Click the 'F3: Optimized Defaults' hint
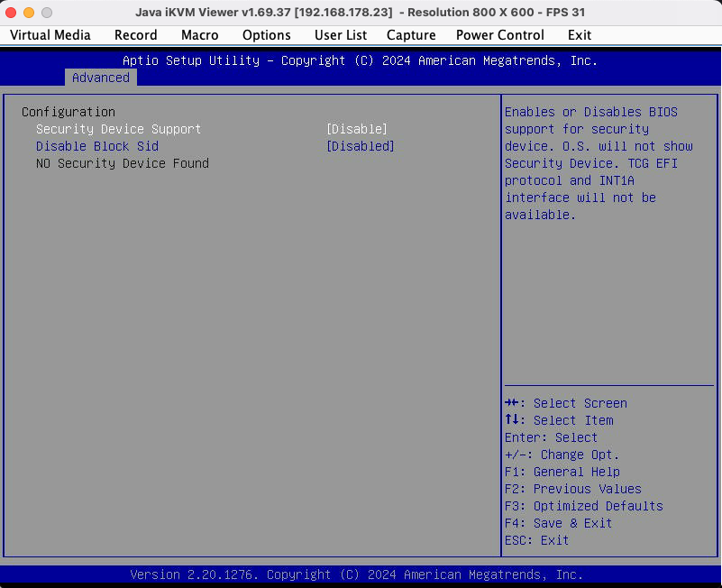Image resolution: width=722 pixels, height=588 pixels. (584, 506)
